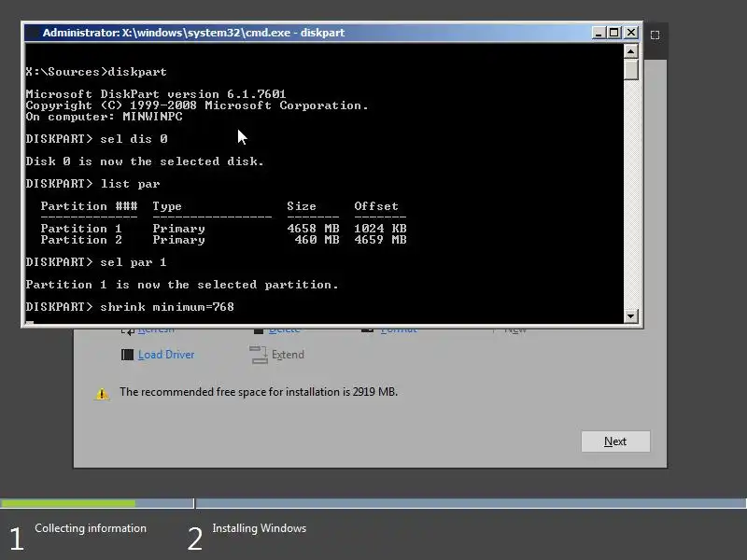This screenshot has height=560, width=747.
Task: Click the Copyright Microsoft Corporation line
Action: (197, 105)
